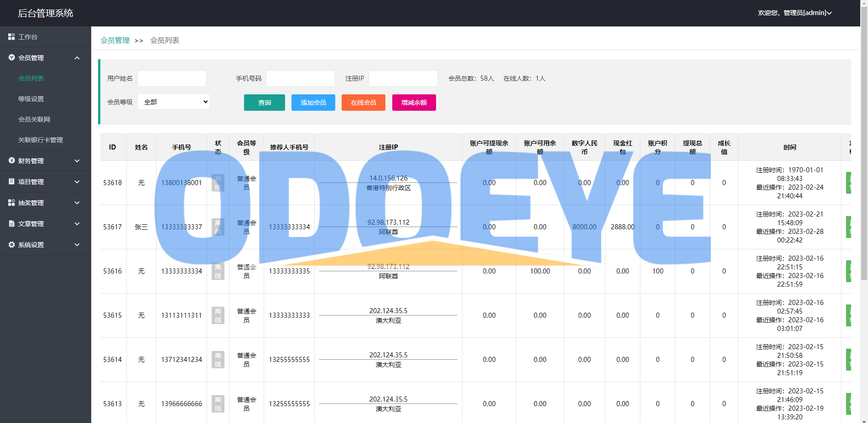868x423 pixels.
Task: Click the 系统设置 gear icon
Action: pos(11,244)
